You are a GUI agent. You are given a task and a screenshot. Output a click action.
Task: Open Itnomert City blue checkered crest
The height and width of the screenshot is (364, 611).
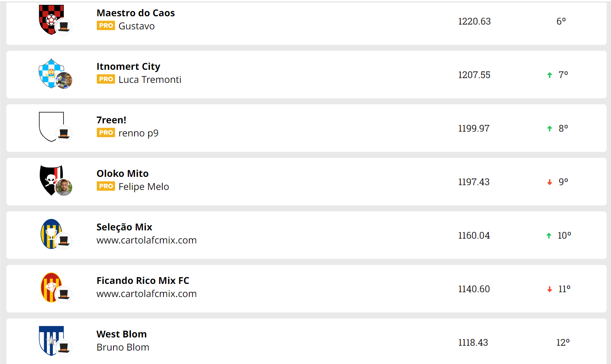click(51, 73)
